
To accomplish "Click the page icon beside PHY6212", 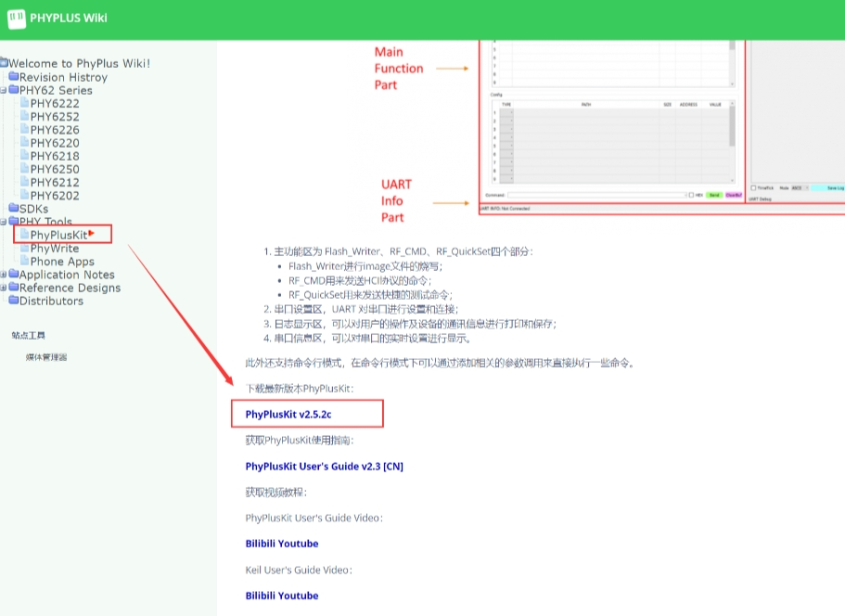I will pyautogui.click(x=25, y=182).
